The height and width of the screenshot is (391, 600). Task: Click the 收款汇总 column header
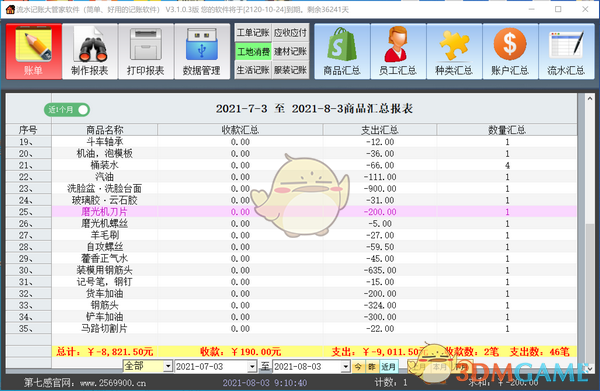pos(240,130)
